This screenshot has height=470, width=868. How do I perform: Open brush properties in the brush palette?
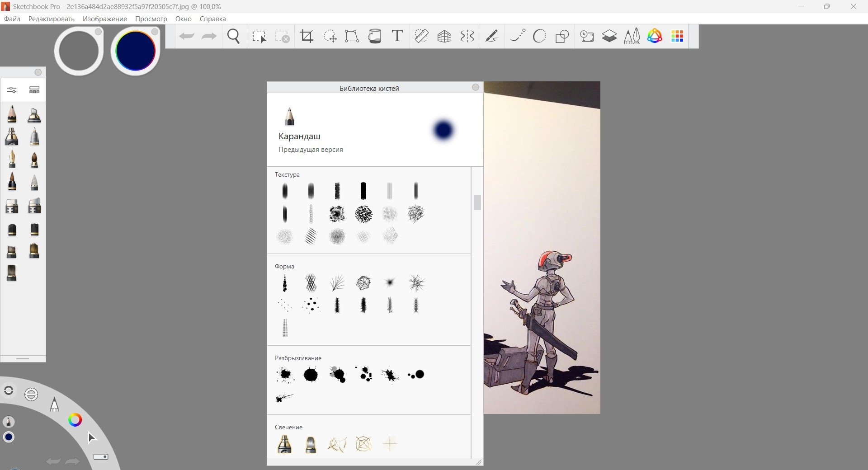pyautogui.click(x=12, y=90)
